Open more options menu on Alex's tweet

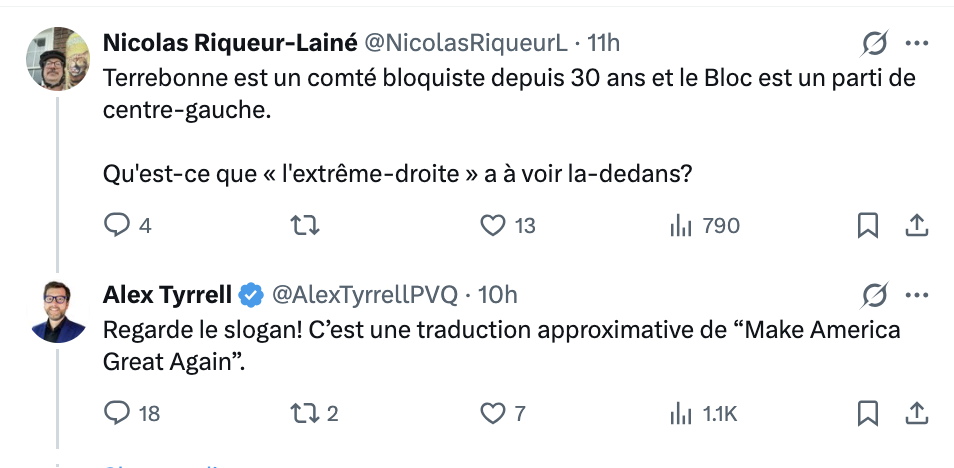pos(916,295)
